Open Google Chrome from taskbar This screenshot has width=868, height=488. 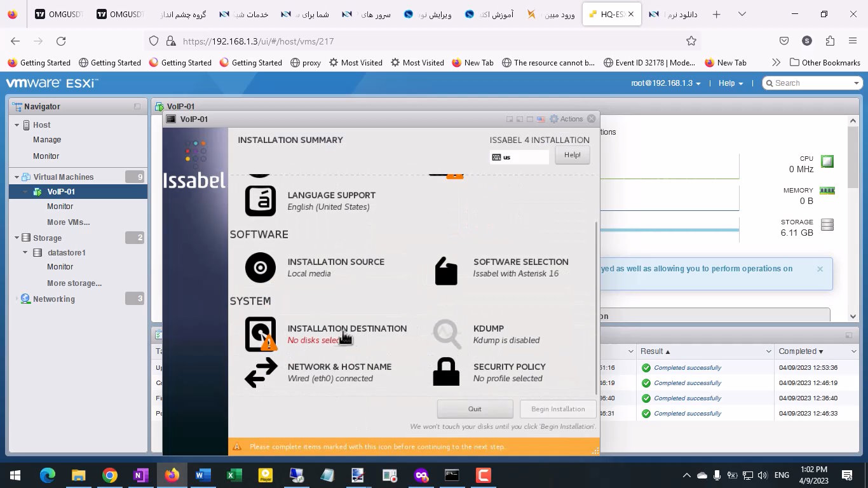click(x=110, y=475)
